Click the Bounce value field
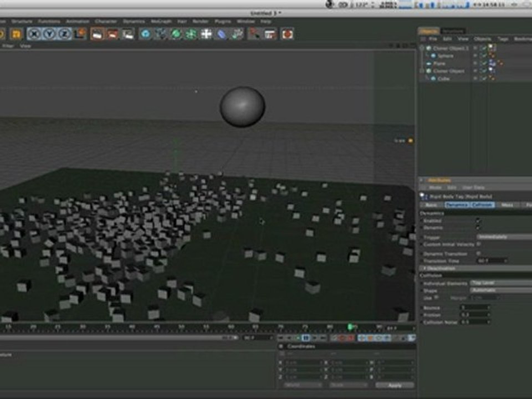 click(x=475, y=308)
